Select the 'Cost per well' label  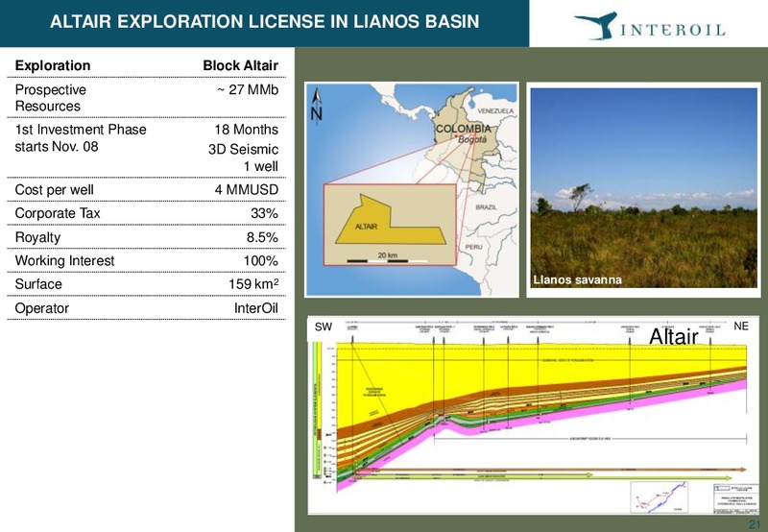pos(55,189)
